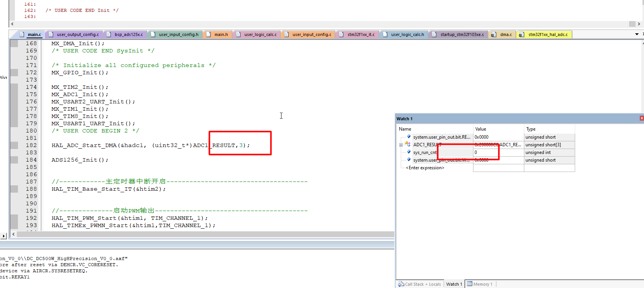644x288 pixels.
Task: Click the Memory 1 tab icon
Action: tap(470, 284)
